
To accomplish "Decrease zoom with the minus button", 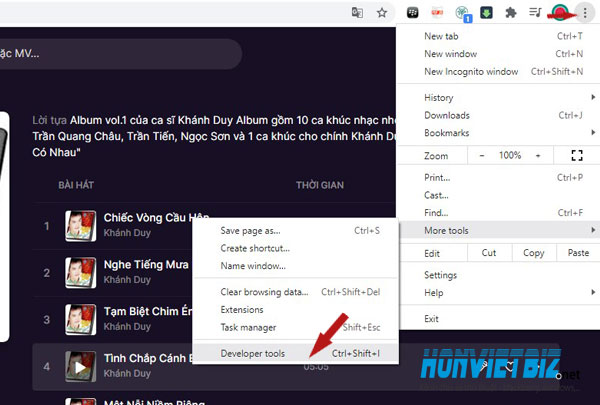I will coord(482,155).
